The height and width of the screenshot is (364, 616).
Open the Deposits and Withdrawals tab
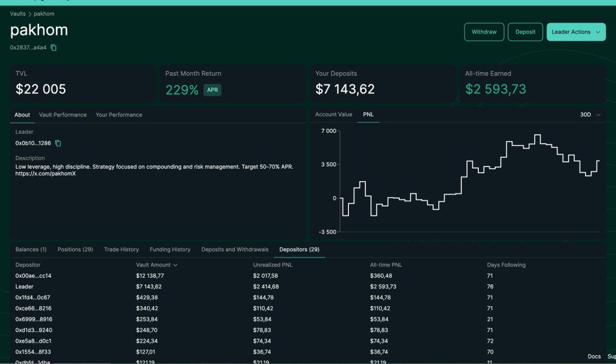point(235,250)
